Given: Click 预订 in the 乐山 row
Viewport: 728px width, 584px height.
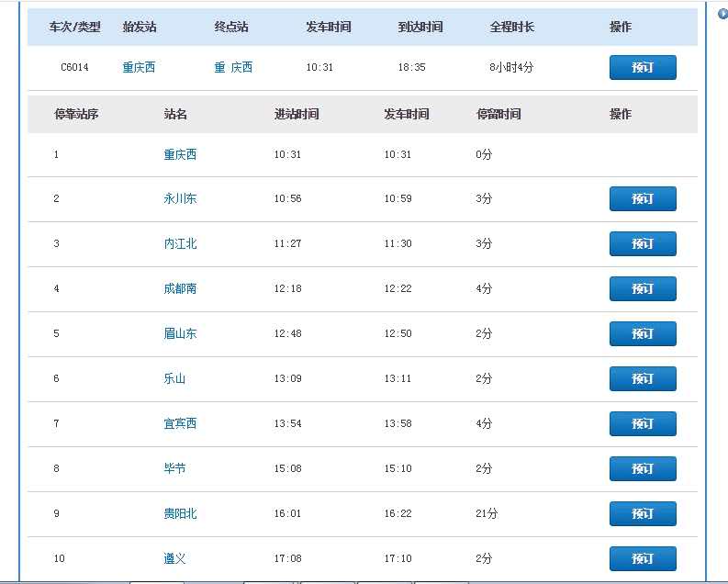Looking at the screenshot, I should (x=643, y=379).
